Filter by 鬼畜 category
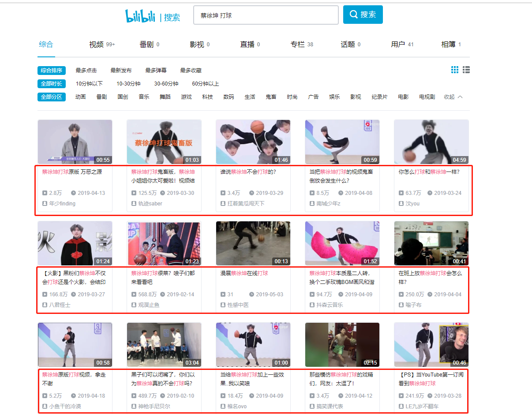The height and width of the screenshot is (414, 532). click(x=271, y=97)
